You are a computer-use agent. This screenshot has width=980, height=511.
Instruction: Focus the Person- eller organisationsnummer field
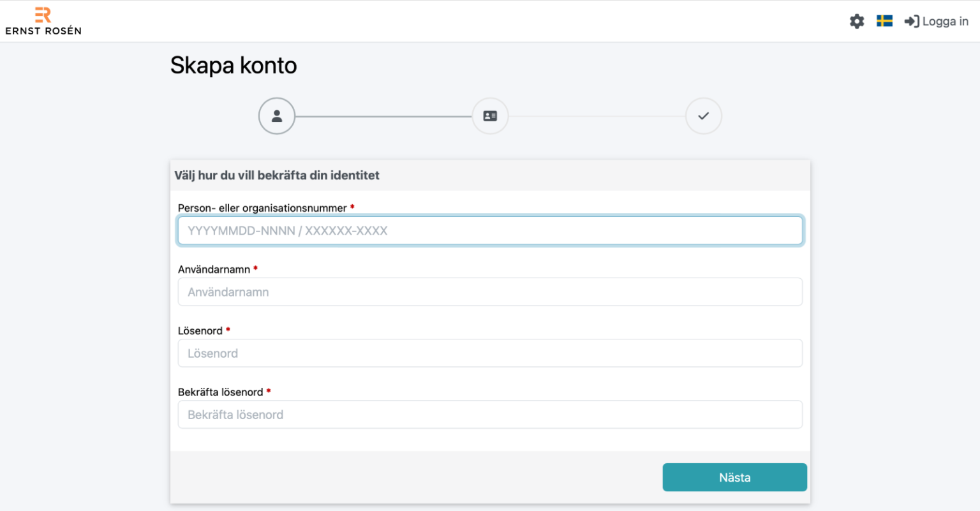[x=489, y=231]
